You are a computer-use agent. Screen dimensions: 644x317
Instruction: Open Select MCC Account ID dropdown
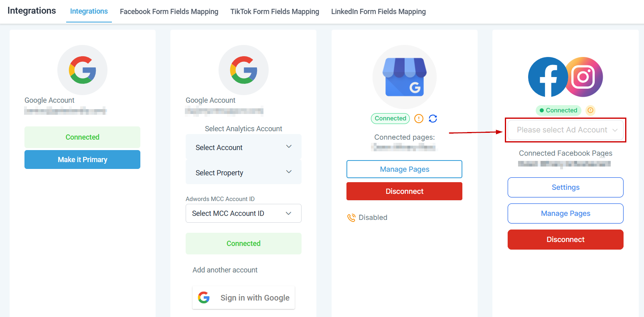pos(243,213)
